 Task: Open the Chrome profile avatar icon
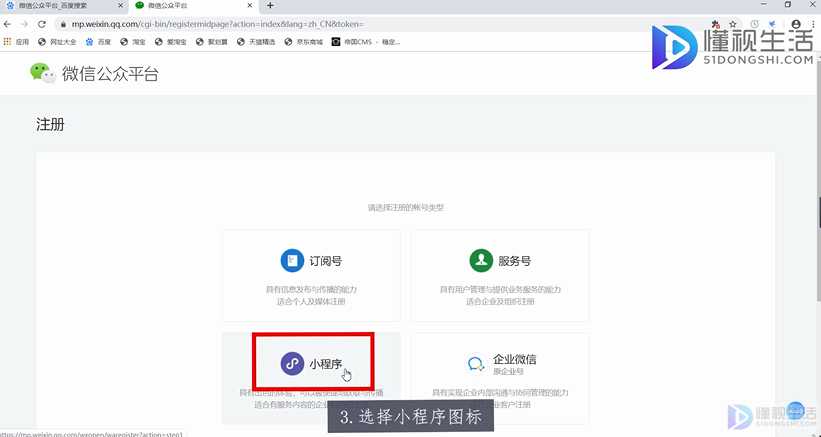tap(796, 24)
